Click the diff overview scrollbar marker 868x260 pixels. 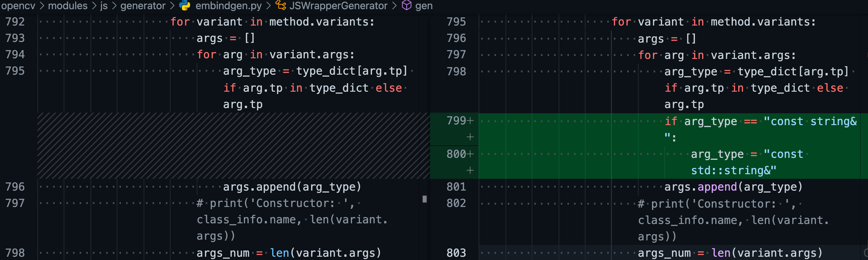coord(424,199)
